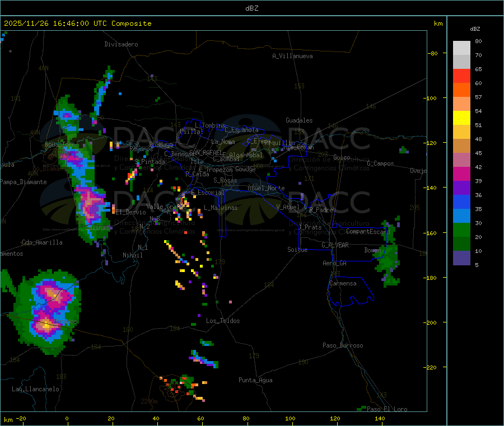504x426 pixels.
Task: Click the dark orange 60-57 dBZ legend swatch
Action: pos(461,90)
